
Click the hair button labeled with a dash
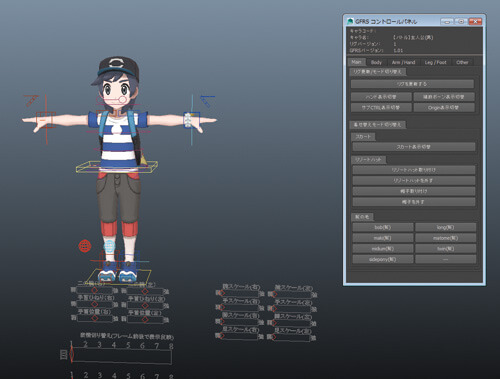click(445, 259)
